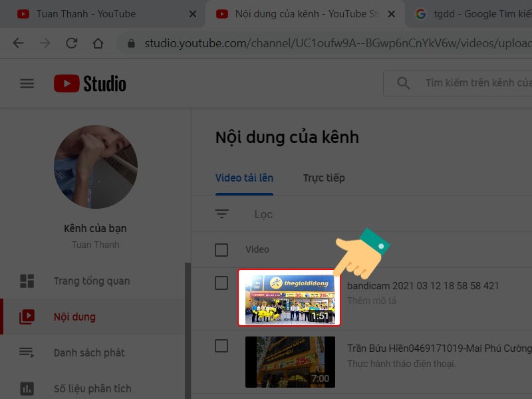Click the browser forward arrow
The image size is (532, 399).
pyautogui.click(x=45, y=43)
